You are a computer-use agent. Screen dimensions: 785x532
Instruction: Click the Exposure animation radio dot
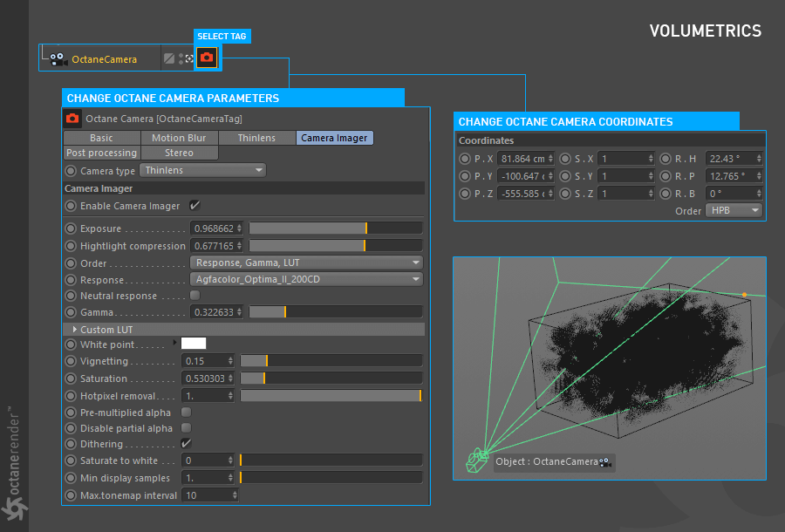pyautogui.click(x=71, y=228)
